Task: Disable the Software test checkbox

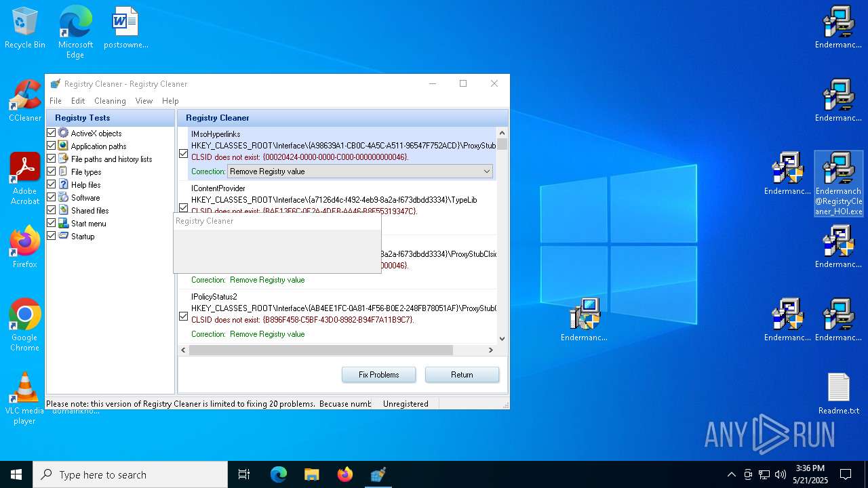Action: pos(51,197)
